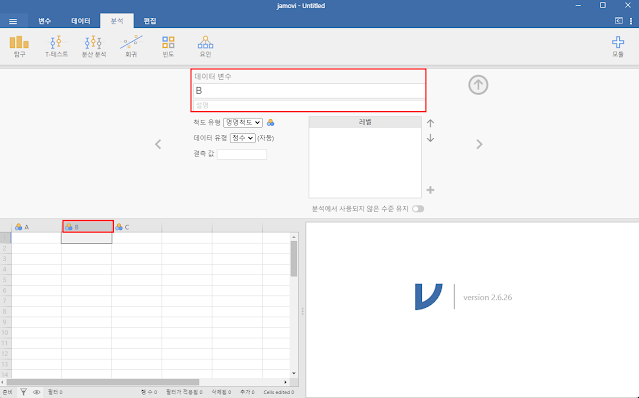The width and height of the screenshot is (639, 398).
Task: Toggle 분석에서 사용되지 않은 수준 유지 switch
Action: tap(418, 209)
